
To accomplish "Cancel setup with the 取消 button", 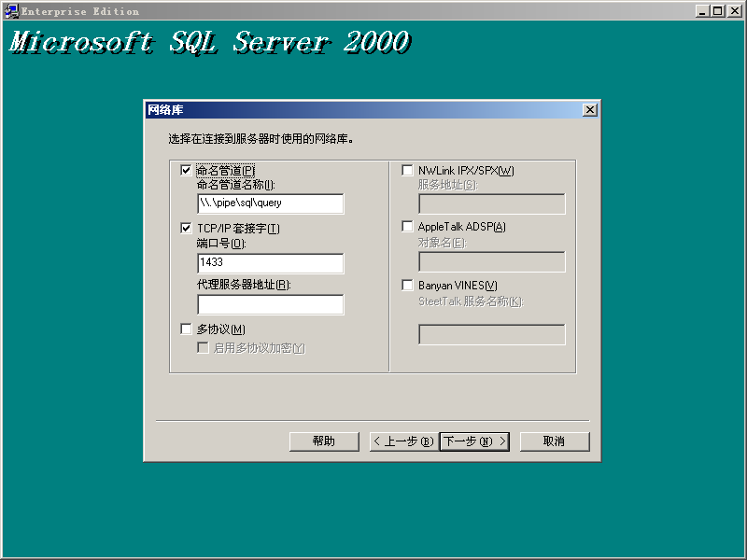I will [x=555, y=441].
